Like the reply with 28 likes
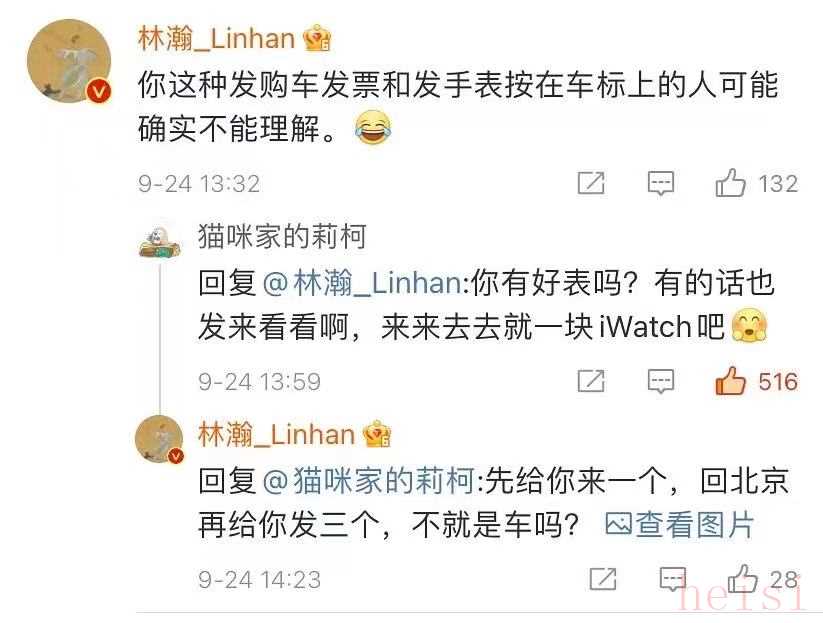 [x=743, y=578]
